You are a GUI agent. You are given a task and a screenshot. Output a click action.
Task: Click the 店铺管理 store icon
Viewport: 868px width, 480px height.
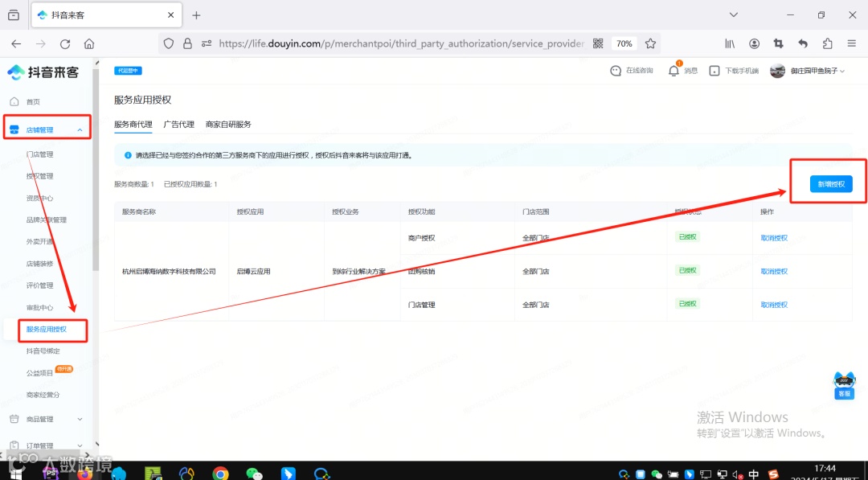point(14,129)
